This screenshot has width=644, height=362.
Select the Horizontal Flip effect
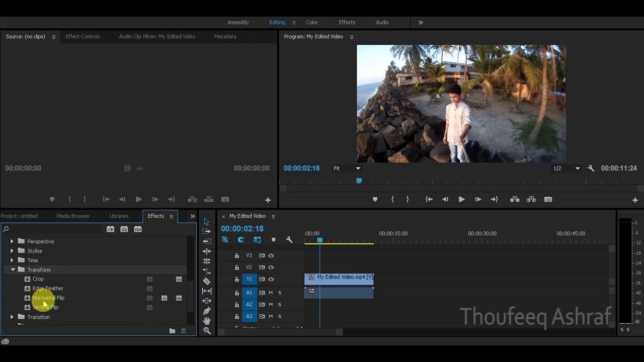pyautogui.click(x=48, y=298)
